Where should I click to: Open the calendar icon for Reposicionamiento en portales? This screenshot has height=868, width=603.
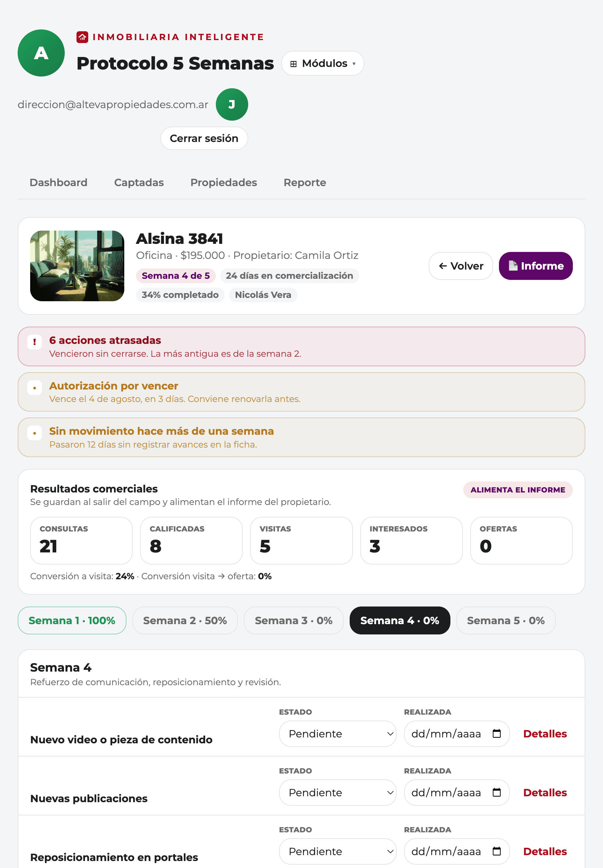(x=496, y=851)
